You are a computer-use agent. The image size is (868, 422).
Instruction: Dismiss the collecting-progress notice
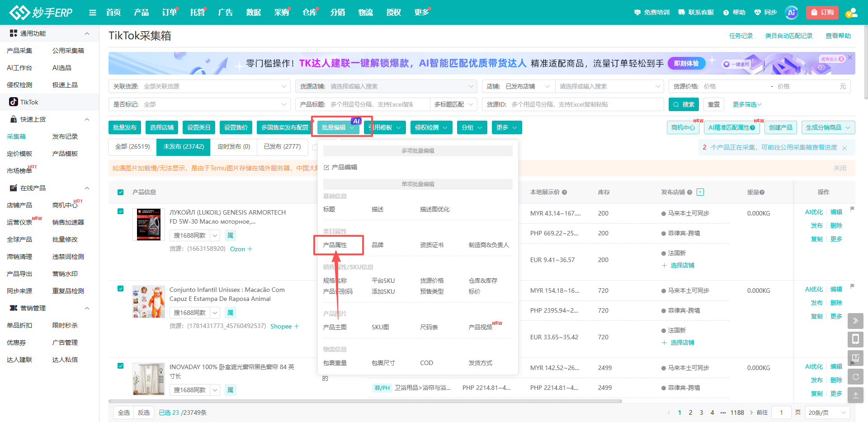844,148
